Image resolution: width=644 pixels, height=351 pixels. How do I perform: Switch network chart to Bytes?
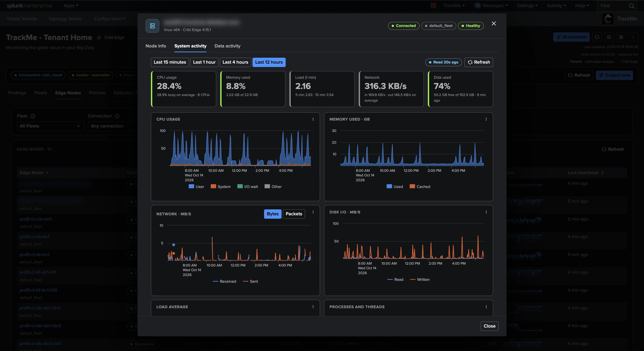[x=272, y=214]
